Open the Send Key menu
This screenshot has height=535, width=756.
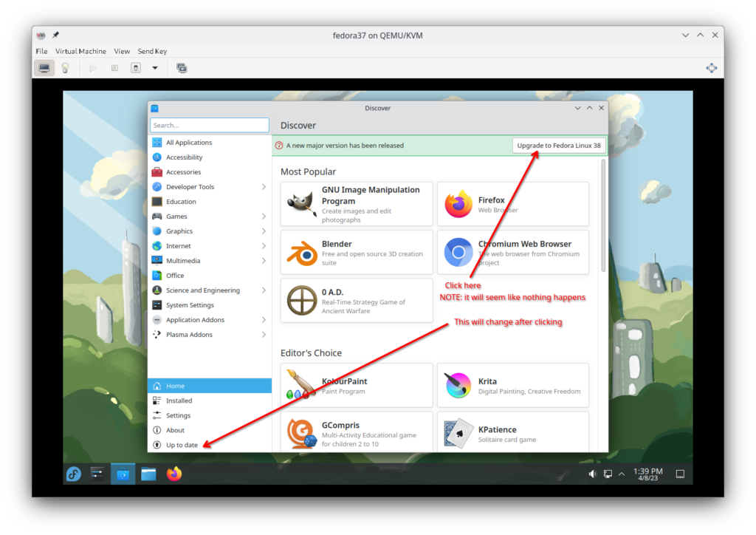coord(152,51)
